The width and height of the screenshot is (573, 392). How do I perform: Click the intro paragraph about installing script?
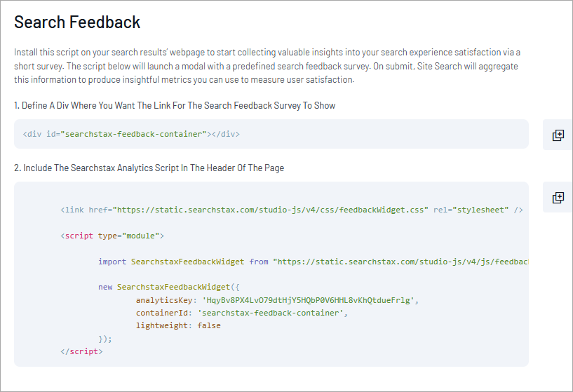[x=267, y=66]
